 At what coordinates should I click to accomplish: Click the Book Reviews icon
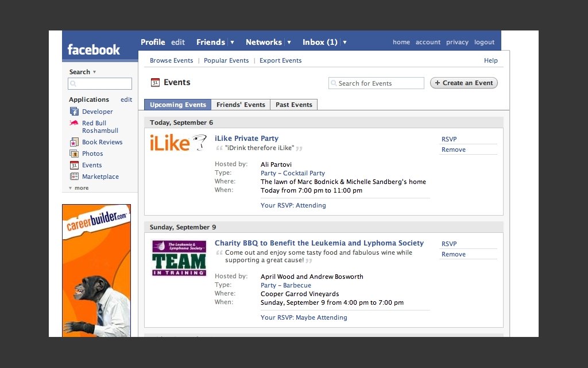(x=74, y=142)
